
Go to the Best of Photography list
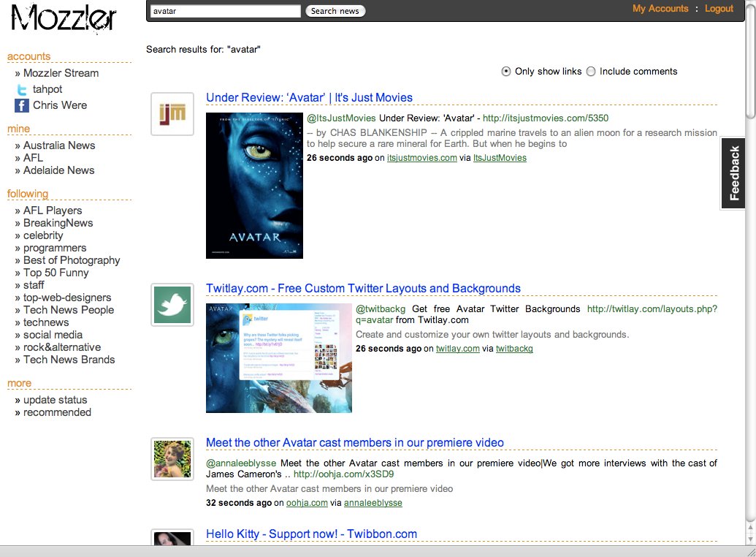[72, 260]
